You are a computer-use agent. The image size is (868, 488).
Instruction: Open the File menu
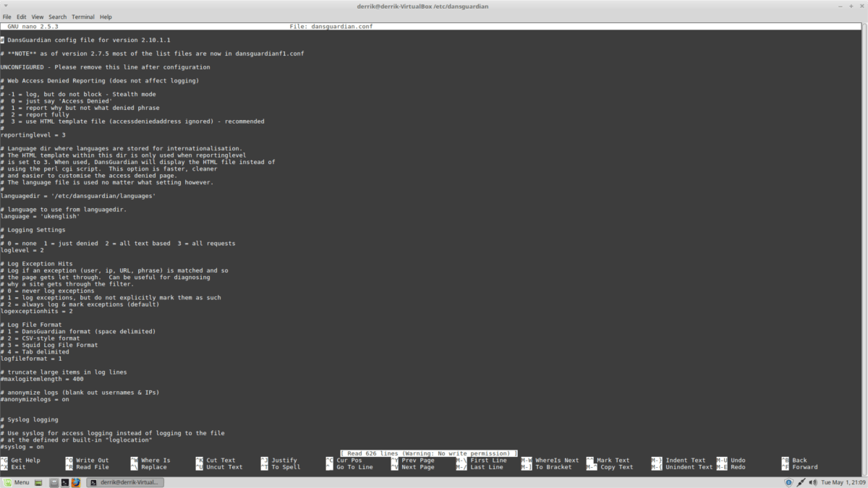7,17
